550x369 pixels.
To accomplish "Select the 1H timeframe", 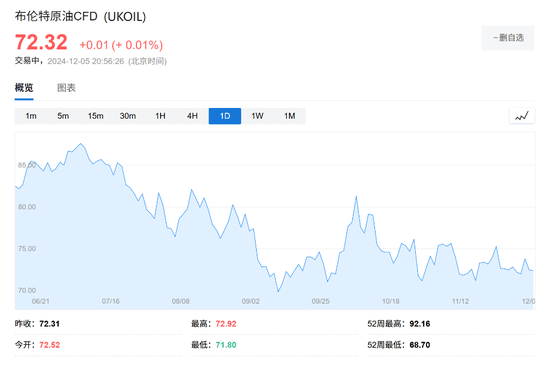I will [x=160, y=116].
